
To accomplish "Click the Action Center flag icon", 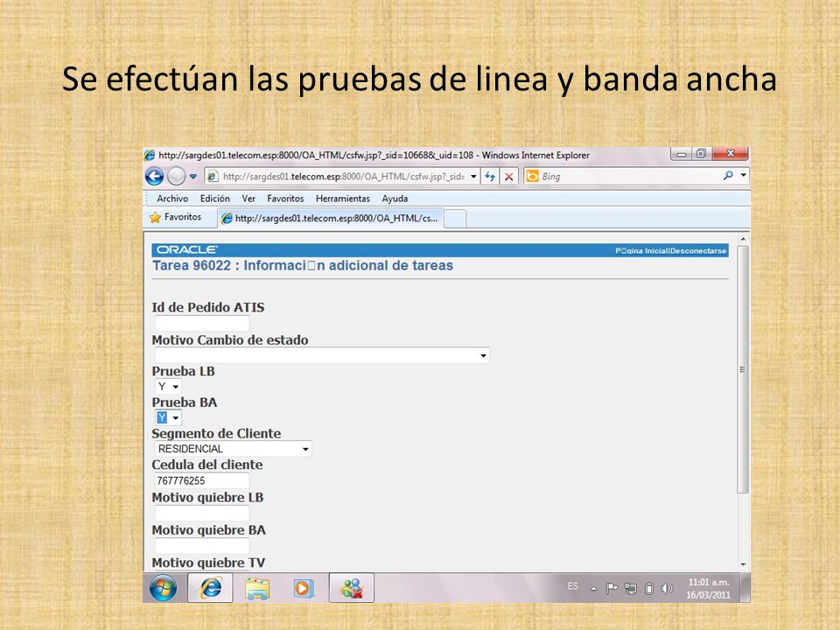I will pyautogui.click(x=612, y=588).
